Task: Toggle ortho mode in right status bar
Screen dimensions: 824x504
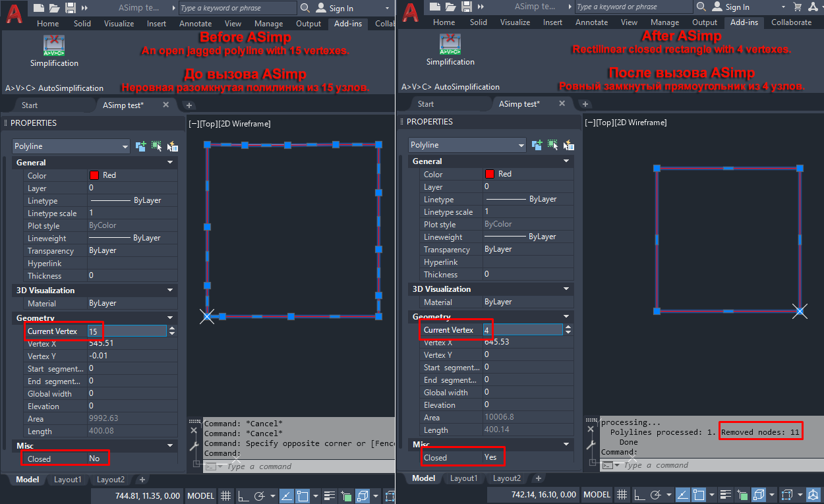Action: (639, 494)
